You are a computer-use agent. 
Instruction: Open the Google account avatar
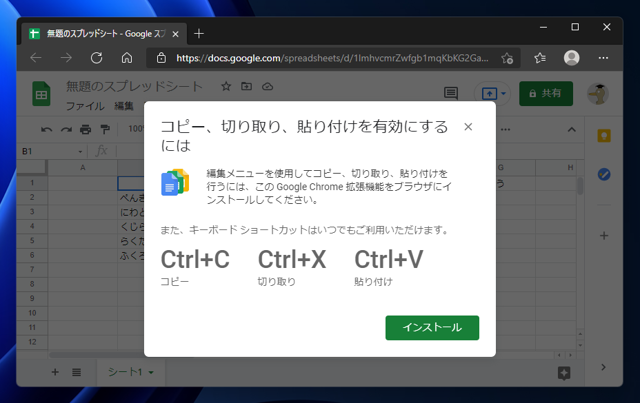(598, 94)
